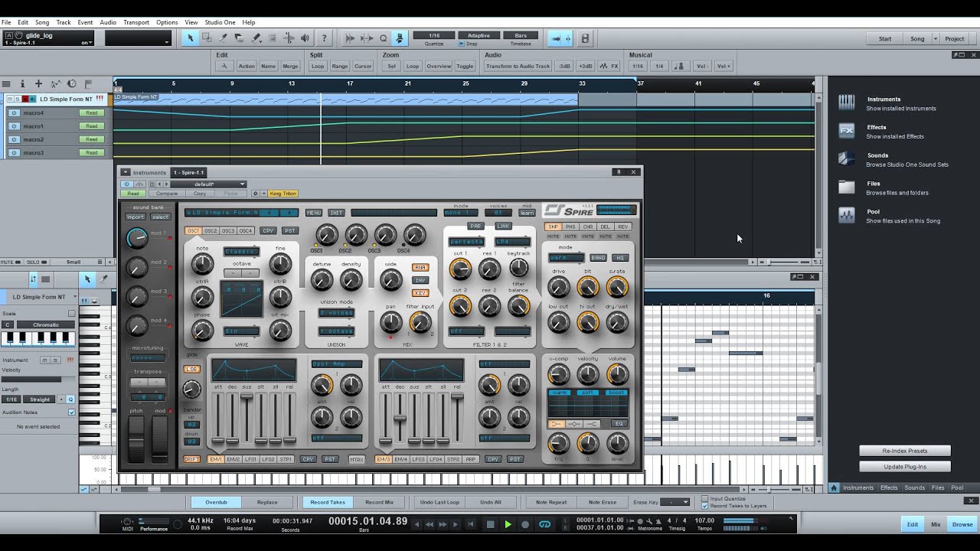This screenshot has height=551, width=980.
Task: Toggle macro4 automation power button
Action: (14, 112)
